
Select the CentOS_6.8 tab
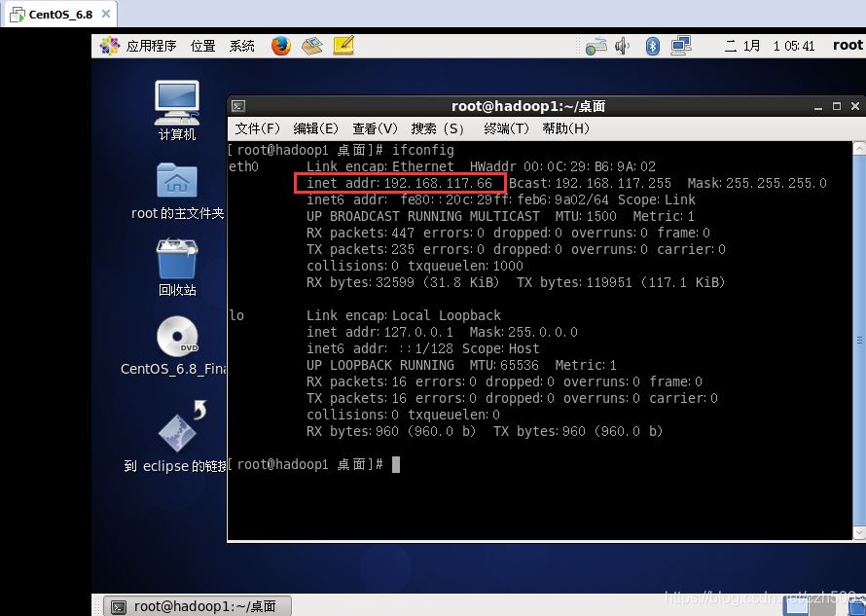54,15
